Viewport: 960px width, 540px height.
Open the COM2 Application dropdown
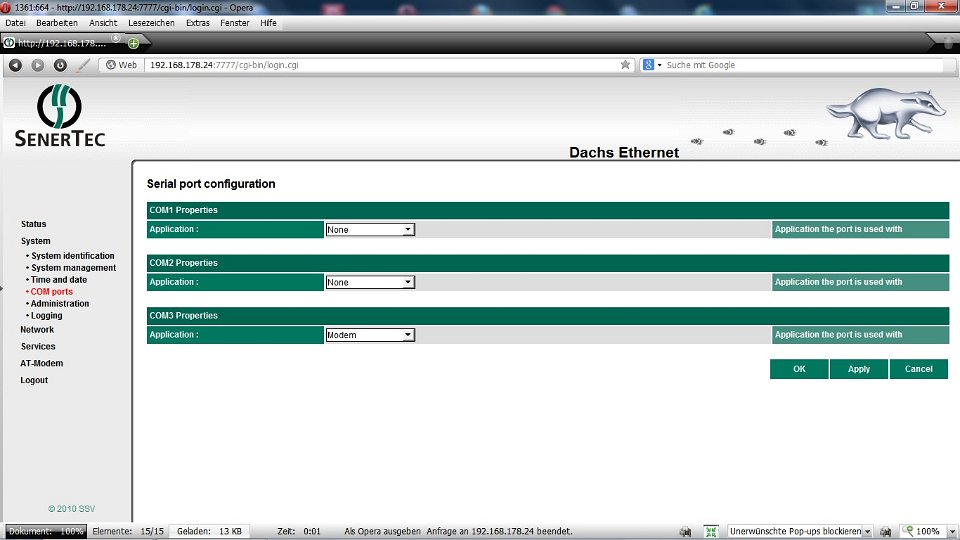pyautogui.click(x=369, y=283)
